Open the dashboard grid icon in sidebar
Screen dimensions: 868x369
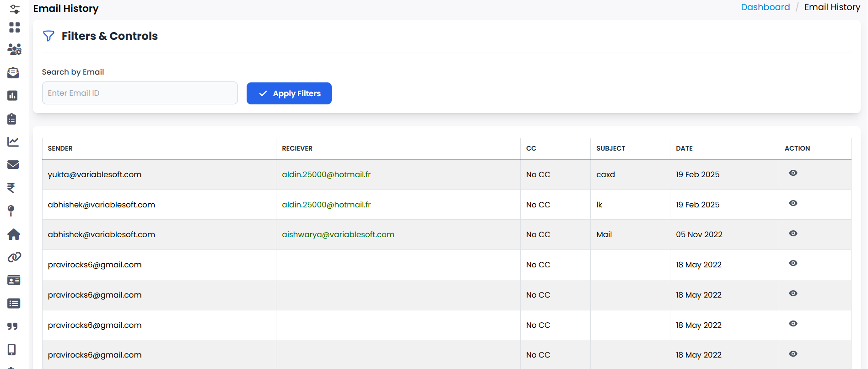pyautogui.click(x=15, y=27)
